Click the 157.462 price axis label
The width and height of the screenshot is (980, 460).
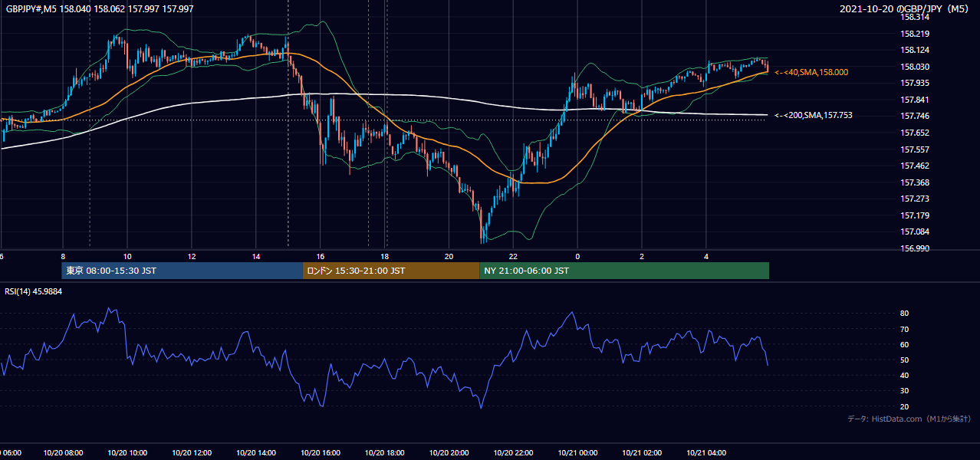(x=915, y=166)
